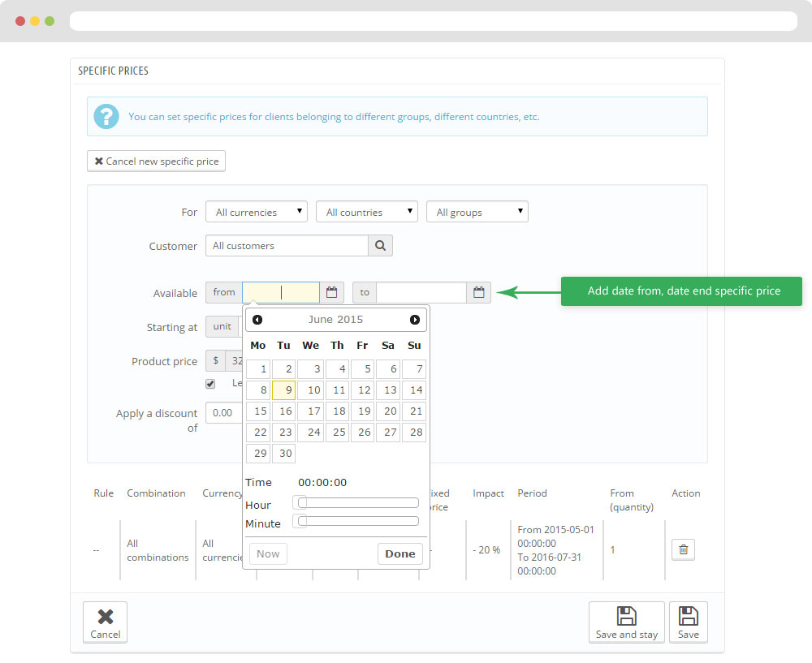Delete the specific price rule via trash icon
The image size is (812, 663).
tap(683, 549)
